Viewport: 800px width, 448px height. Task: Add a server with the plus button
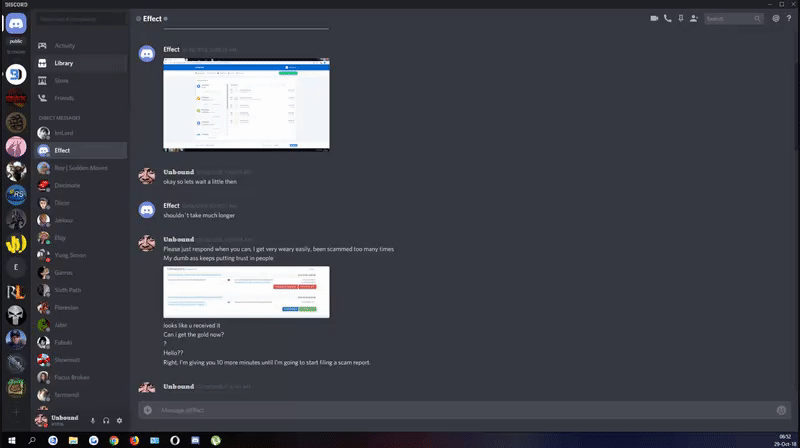pos(16,412)
